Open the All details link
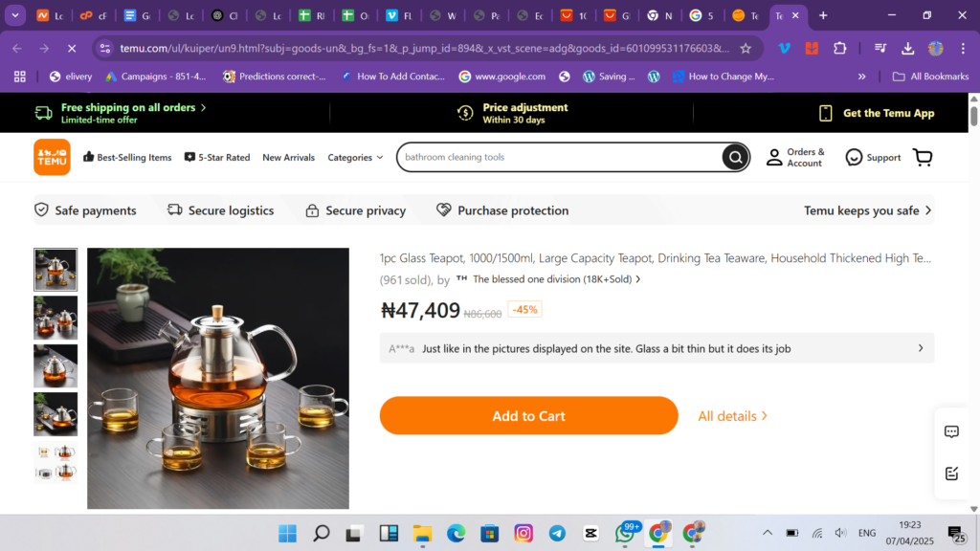980x551 pixels. point(732,416)
